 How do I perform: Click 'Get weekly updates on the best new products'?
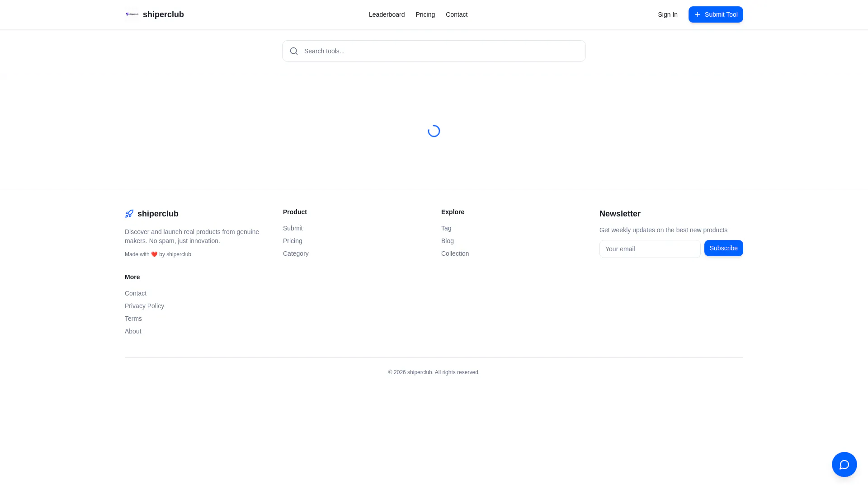[x=663, y=230]
